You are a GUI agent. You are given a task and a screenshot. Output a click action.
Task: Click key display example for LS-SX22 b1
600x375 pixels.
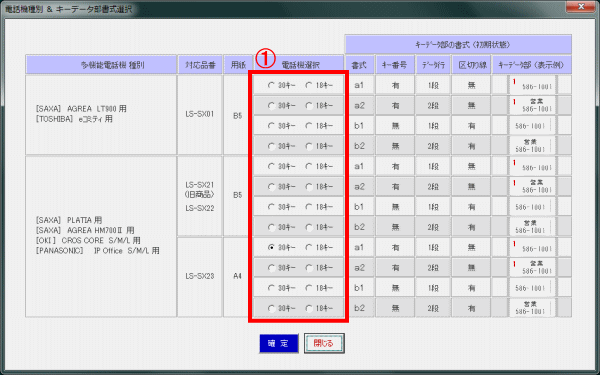coord(532,207)
